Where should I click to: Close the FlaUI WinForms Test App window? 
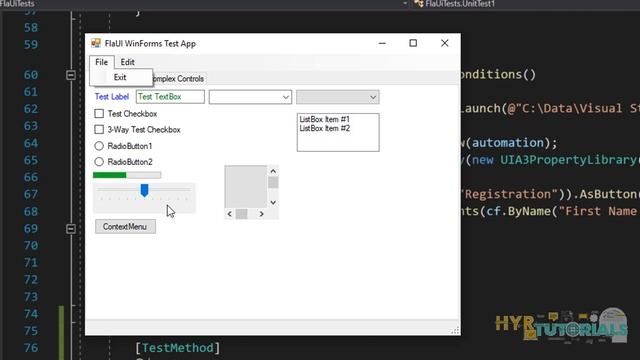[x=444, y=43]
